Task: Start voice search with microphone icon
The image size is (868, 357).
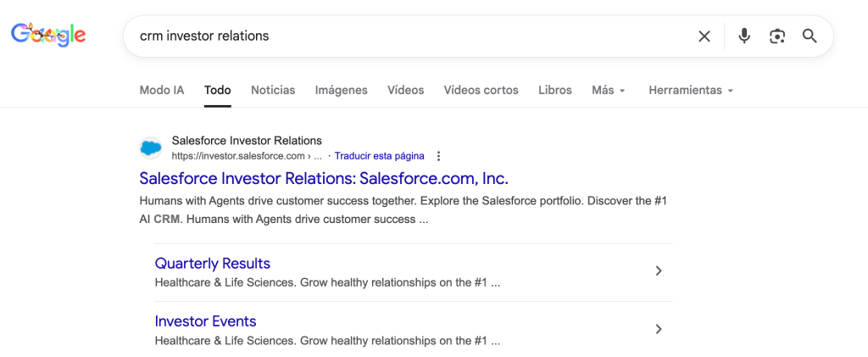Action: pyautogui.click(x=744, y=36)
